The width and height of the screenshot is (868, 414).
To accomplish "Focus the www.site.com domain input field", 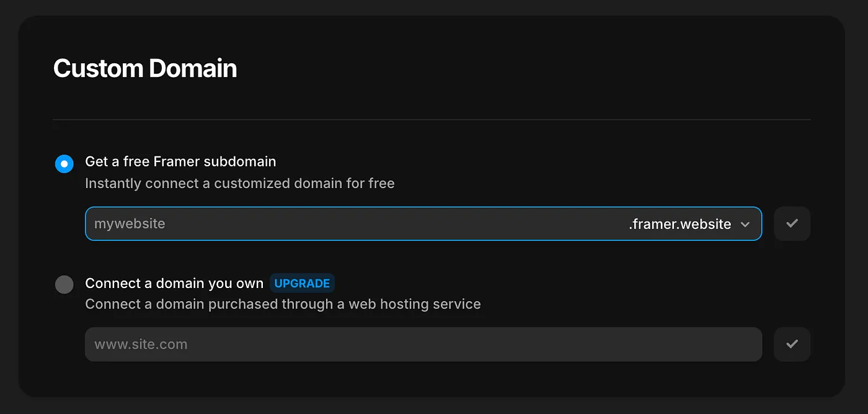I will [423, 344].
